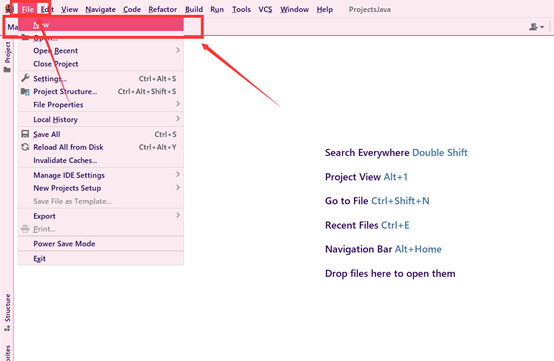Open the View menu
Image resolution: width=554 pixels, height=361 pixels.
(70, 10)
